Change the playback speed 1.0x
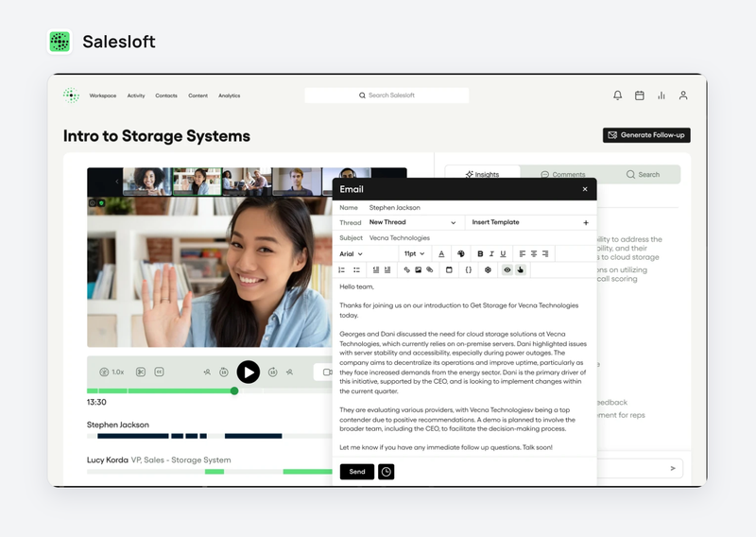The image size is (756, 537). [112, 372]
